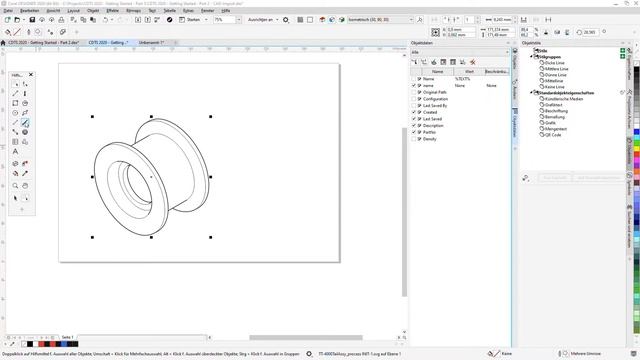Select the Pick arrow tool at toolbox top
Image resolution: width=640 pixels, height=360 pixels.
(15, 84)
